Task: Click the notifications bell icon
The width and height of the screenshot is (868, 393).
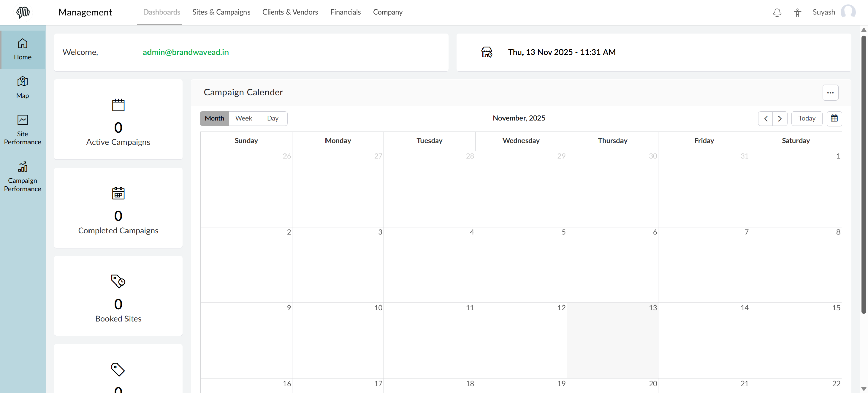Action: click(777, 13)
